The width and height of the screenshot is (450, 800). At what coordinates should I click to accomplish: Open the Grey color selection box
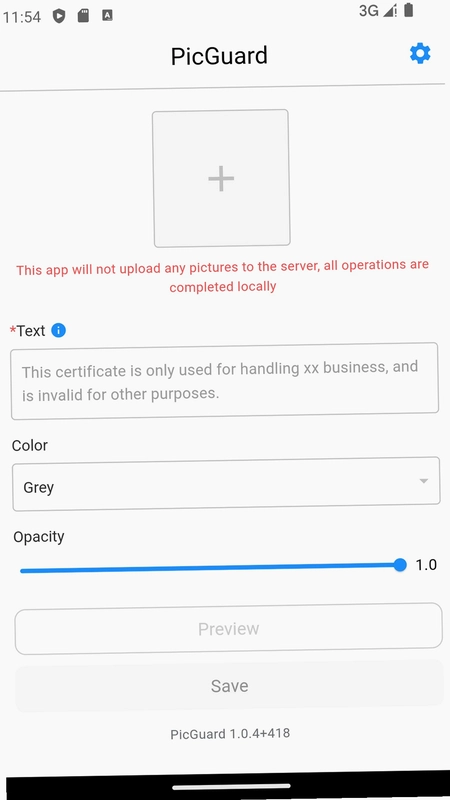pyautogui.click(x=226, y=484)
